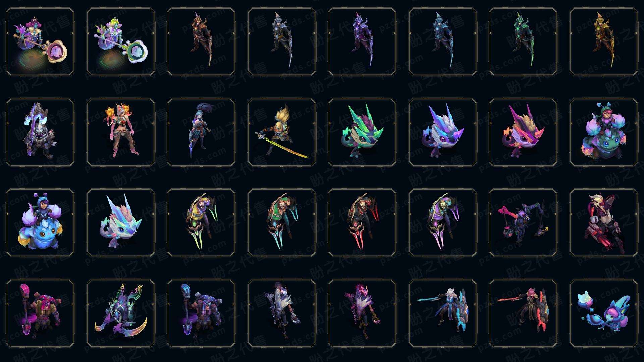Viewport: 644px width, 362px height.
Task: Choose the bronze armored archer skin
Action: (x=201, y=42)
